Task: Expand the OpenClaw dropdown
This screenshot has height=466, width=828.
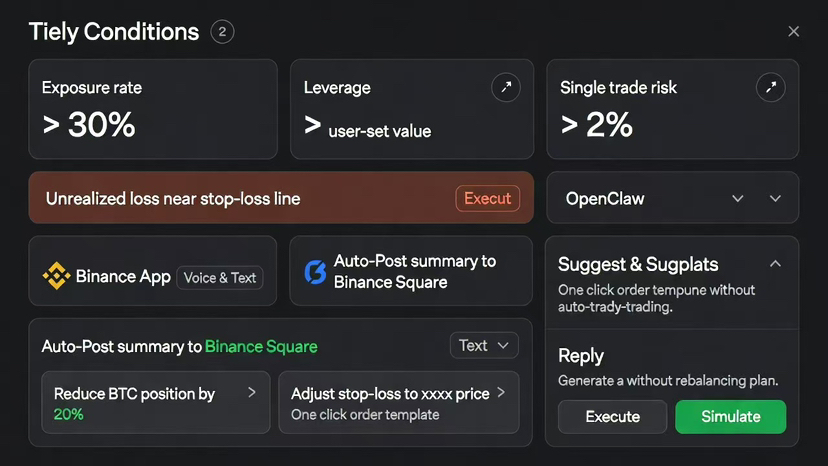Action: [775, 198]
